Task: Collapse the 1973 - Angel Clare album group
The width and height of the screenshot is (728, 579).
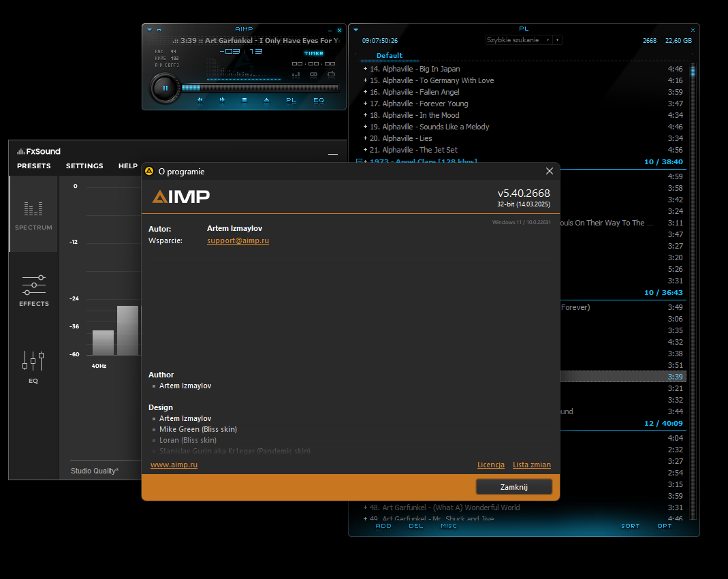Action: [x=359, y=161]
